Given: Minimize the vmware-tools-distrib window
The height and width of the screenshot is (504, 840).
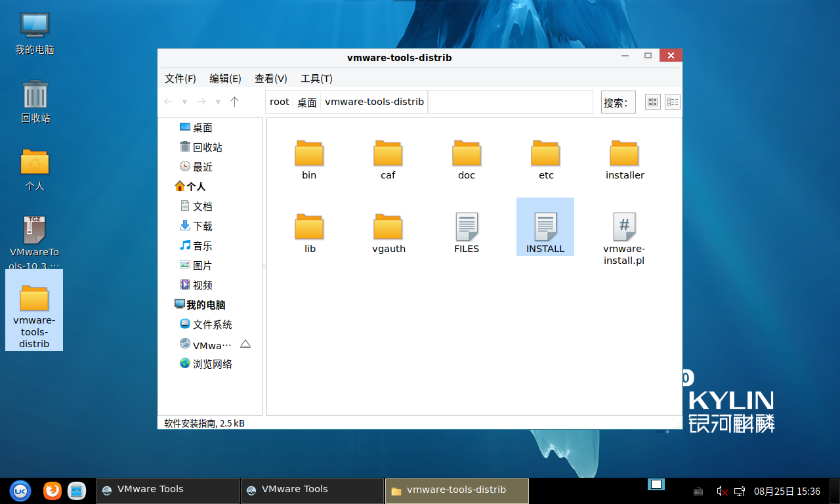Looking at the screenshot, I should 626,56.
